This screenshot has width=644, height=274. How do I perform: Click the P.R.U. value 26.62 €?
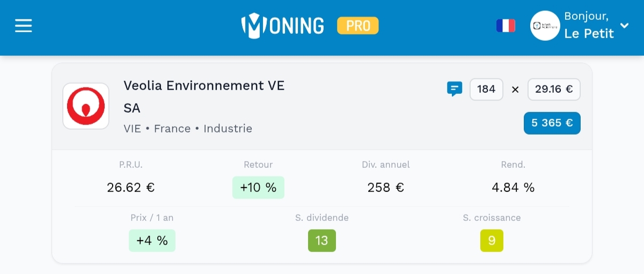131,188
